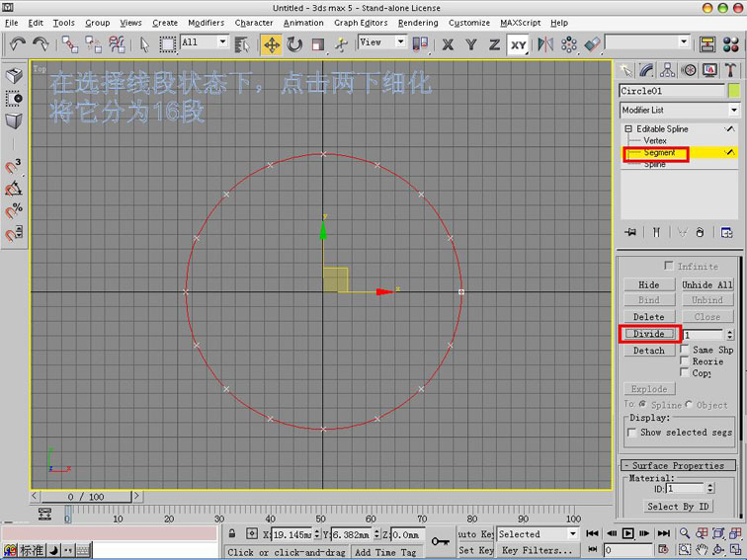
Task: Click the Play Animation button
Action: 627,533
